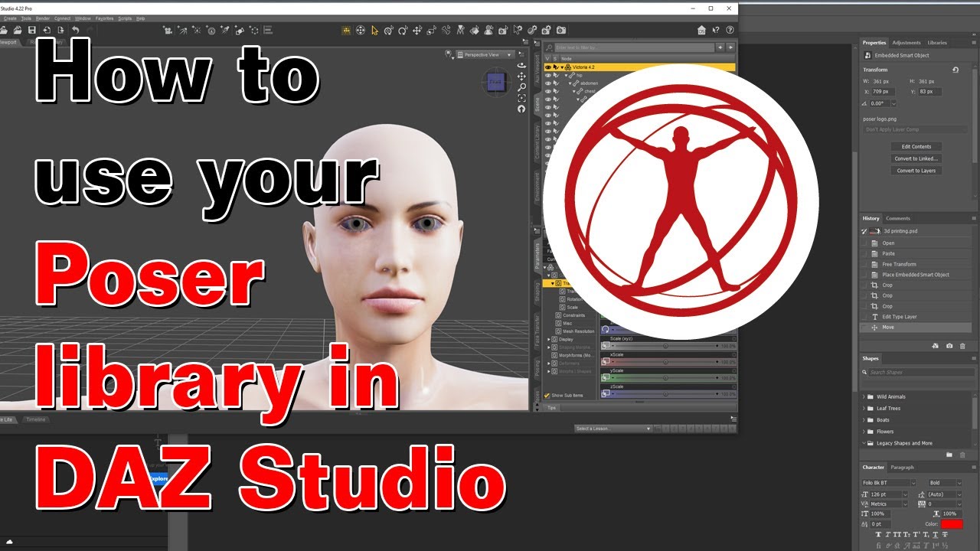Screen dimensions: 980x551
Task: Toggle the Show Sub Items checkbox
Action: [547, 396]
